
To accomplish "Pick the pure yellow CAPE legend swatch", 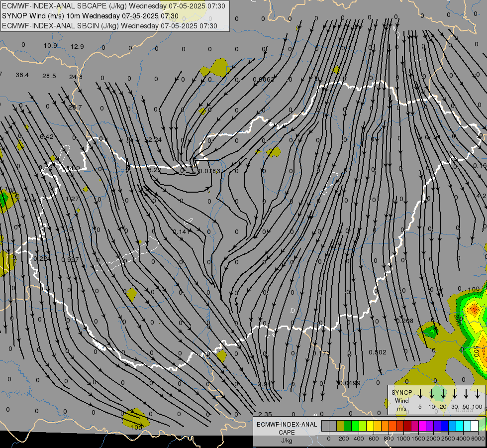I will [x=370, y=426].
